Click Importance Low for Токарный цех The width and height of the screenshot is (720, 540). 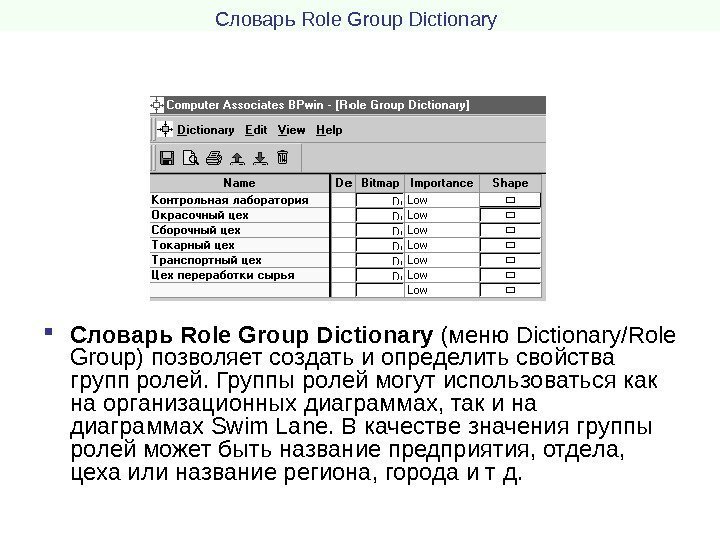click(x=442, y=245)
